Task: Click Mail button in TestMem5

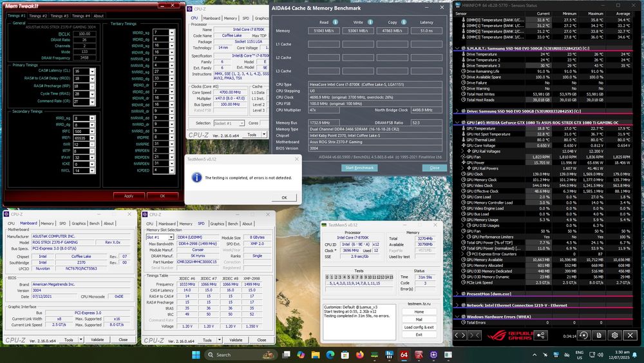Action: click(419, 319)
